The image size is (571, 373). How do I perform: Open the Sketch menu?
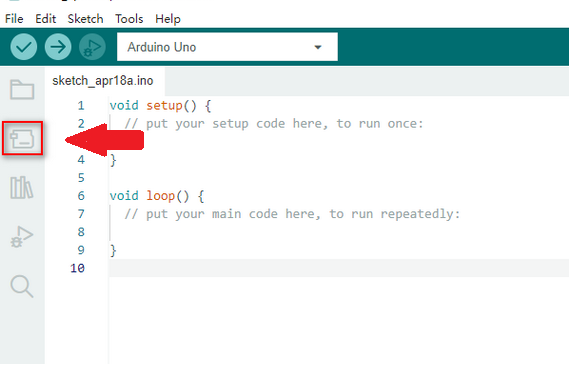tap(85, 19)
